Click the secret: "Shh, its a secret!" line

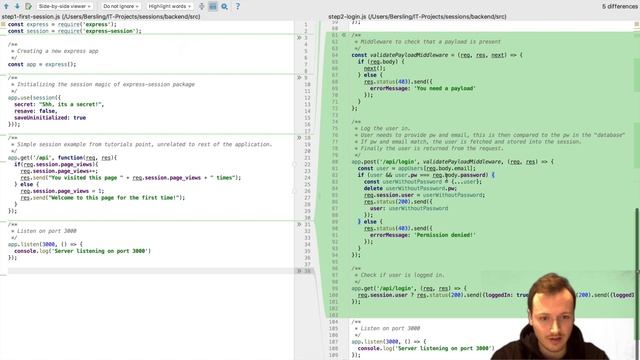(59, 104)
